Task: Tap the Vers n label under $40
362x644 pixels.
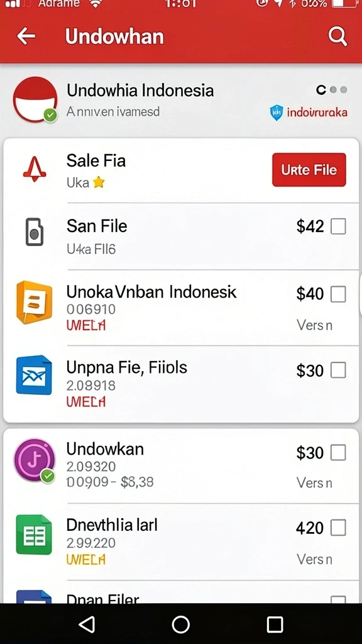Action: pos(314,325)
